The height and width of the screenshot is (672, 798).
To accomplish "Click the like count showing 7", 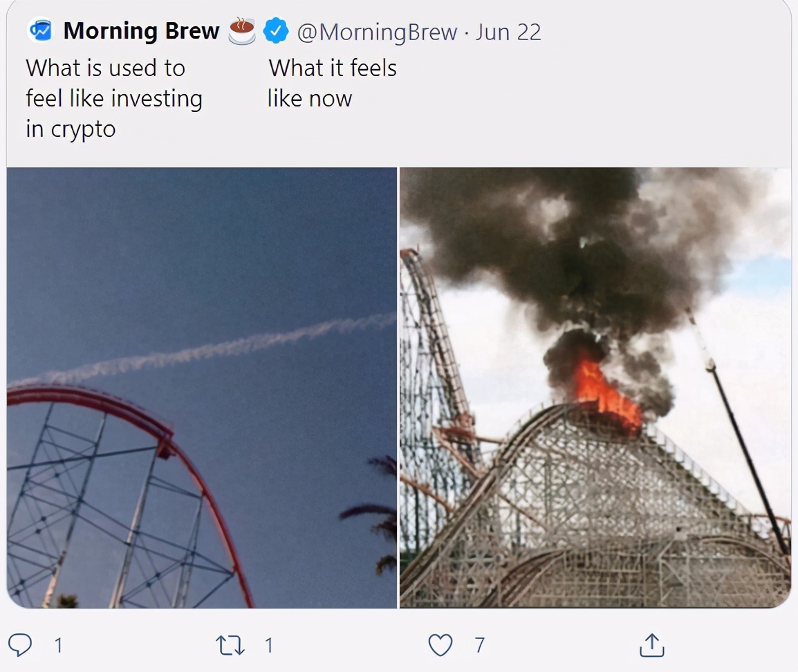I will click(479, 646).
